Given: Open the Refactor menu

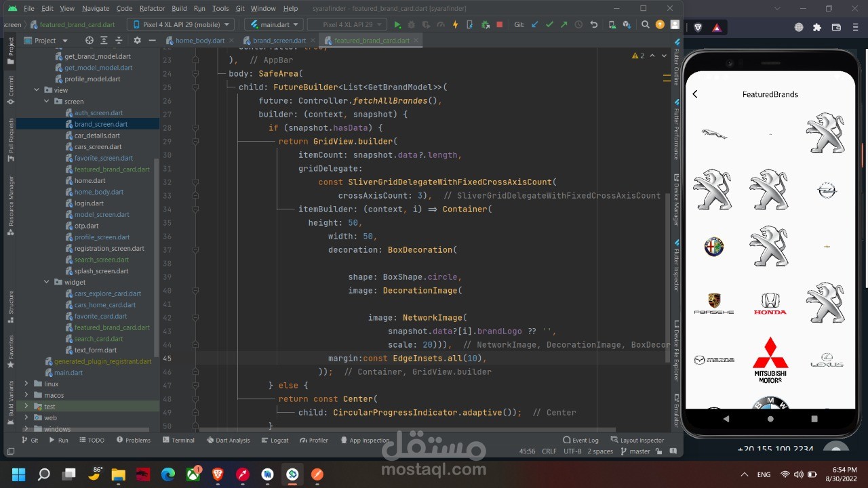Looking at the screenshot, I should pos(152,8).
